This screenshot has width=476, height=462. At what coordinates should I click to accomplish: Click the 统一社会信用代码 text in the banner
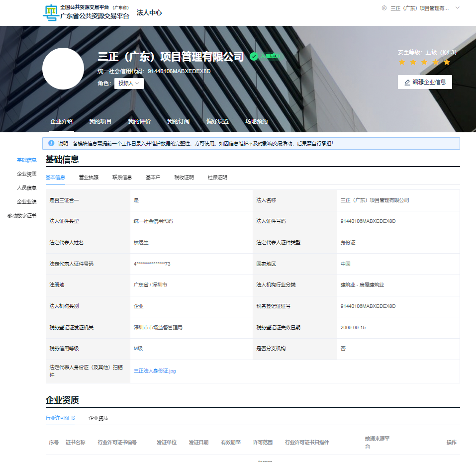[x=154, y=71]
